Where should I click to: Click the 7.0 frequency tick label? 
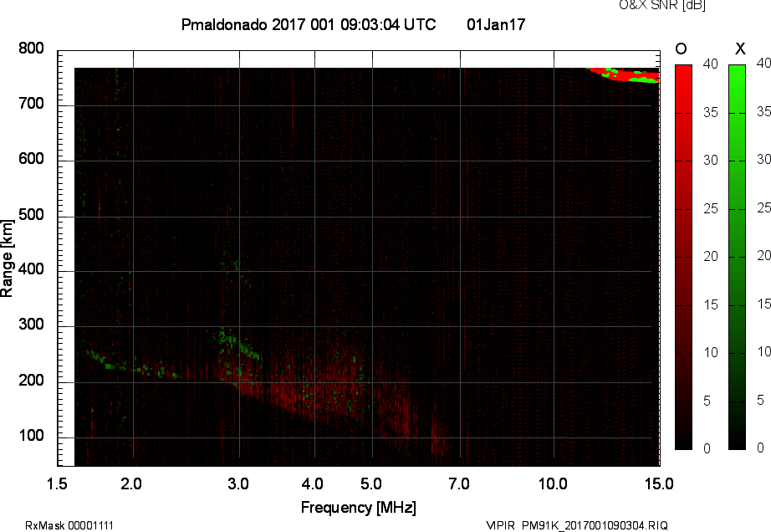459,483
